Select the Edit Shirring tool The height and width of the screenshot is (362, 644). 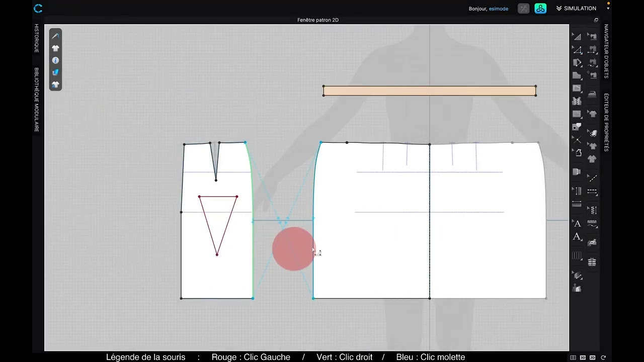577,191
